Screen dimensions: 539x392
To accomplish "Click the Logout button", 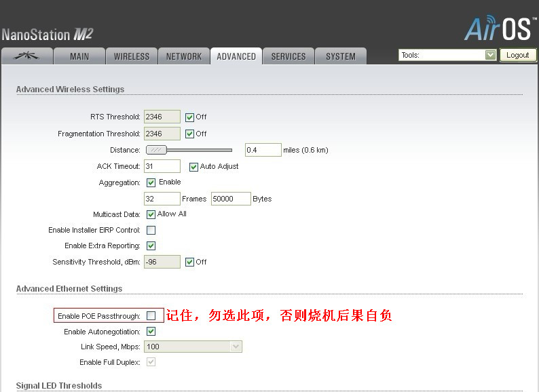I will tap(518, 55).
